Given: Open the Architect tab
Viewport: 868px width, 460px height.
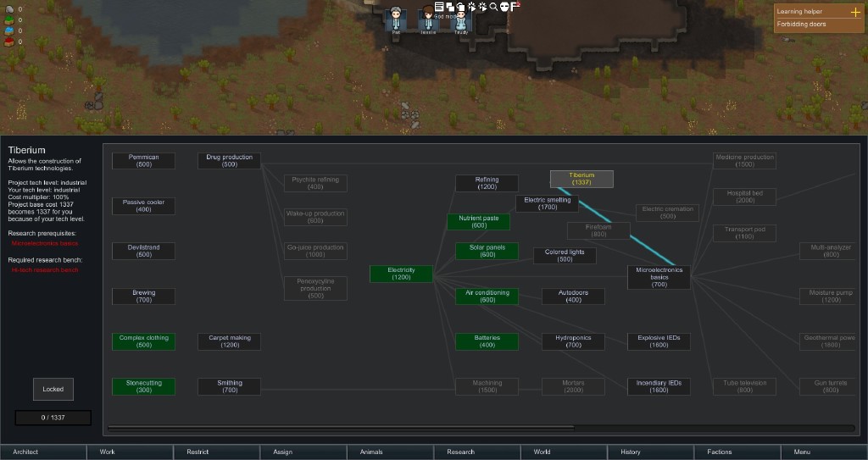Looking at the screenshot, I should pos(43,452).
